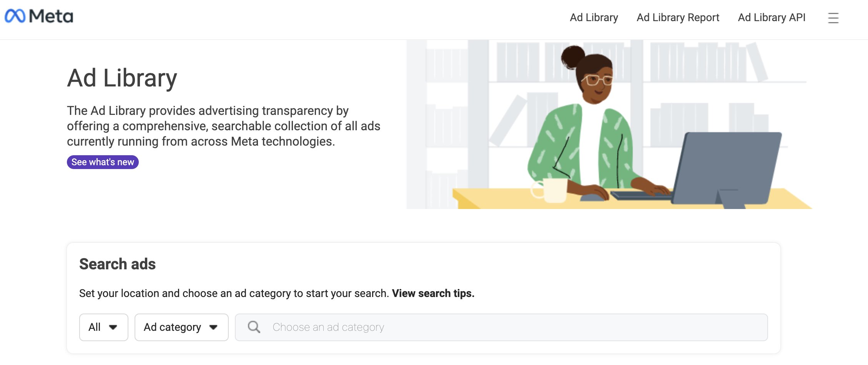Screen dimensions: 868x365
Task: Click the Meta wordmark text
Action: coord(51,17)
